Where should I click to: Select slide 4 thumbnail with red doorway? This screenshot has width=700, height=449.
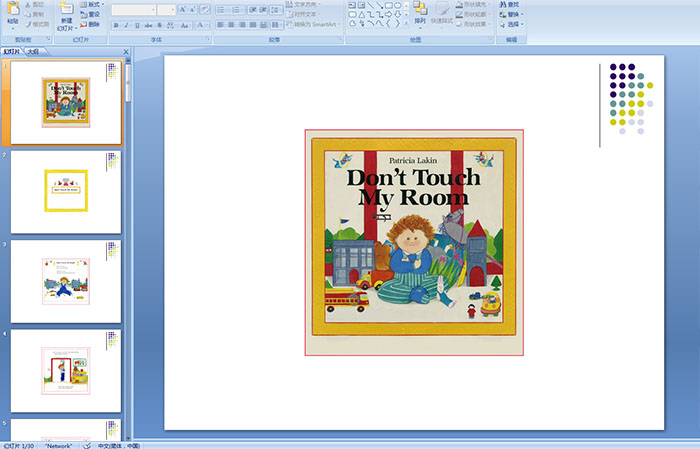(66, 371)
